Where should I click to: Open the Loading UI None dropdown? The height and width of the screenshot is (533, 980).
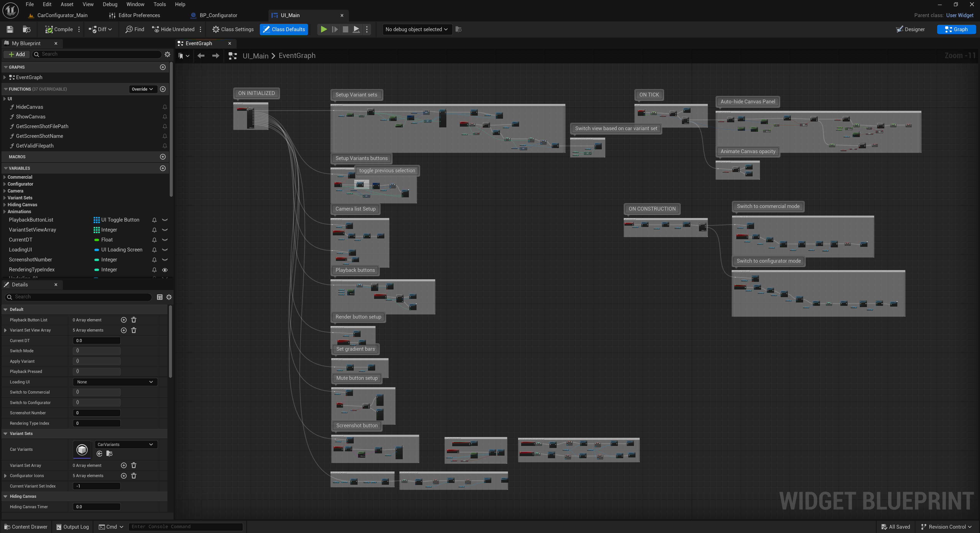(x=115, y=382)
